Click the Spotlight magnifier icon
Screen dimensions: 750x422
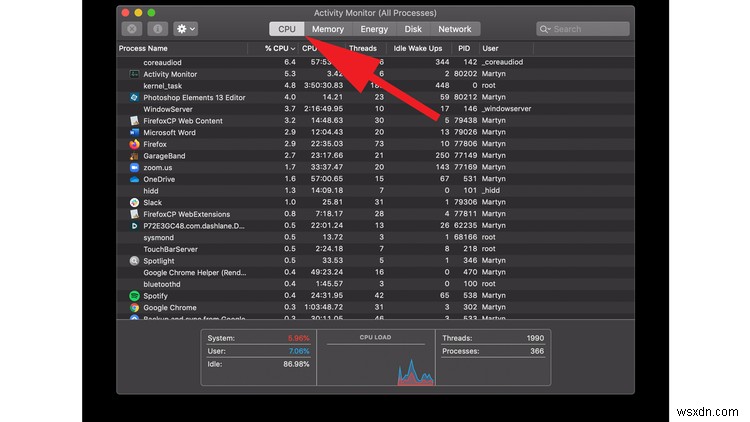pyautogui.click(x=134, y=261)
